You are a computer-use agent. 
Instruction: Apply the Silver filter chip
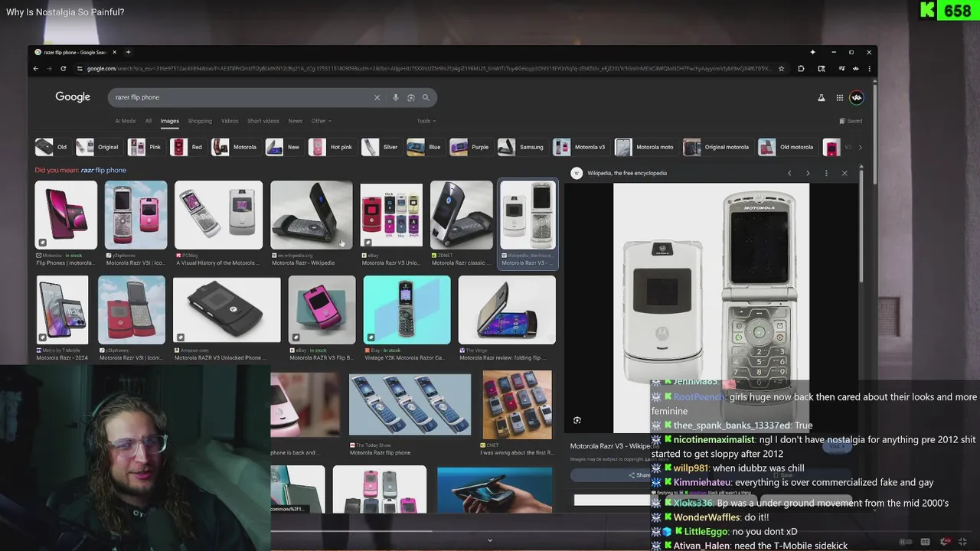[381, 147]
